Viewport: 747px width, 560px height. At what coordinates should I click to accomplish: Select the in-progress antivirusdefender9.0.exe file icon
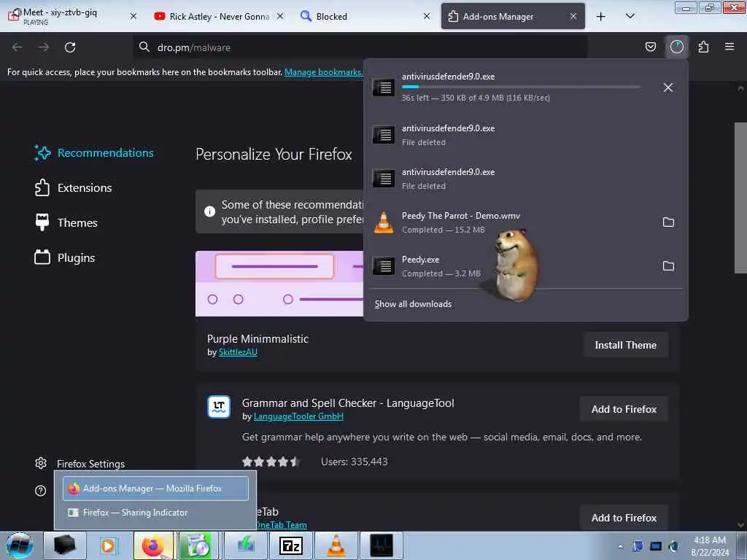pyautogui.click(x=384, y=87)
